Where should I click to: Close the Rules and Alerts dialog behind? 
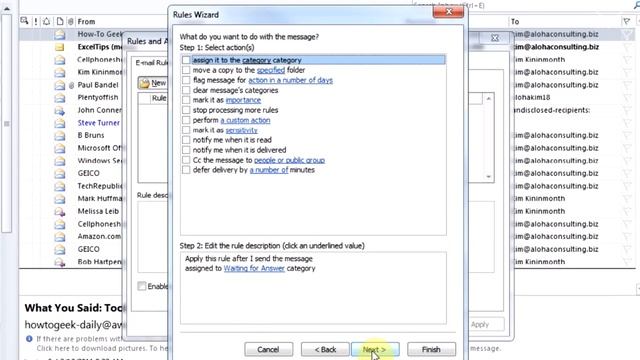tap(495, 38)
